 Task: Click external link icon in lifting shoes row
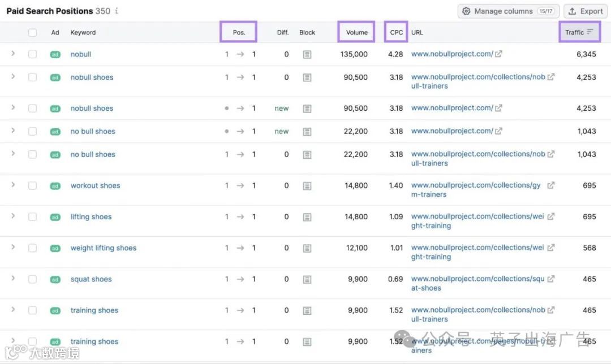[x=550, y=216]
